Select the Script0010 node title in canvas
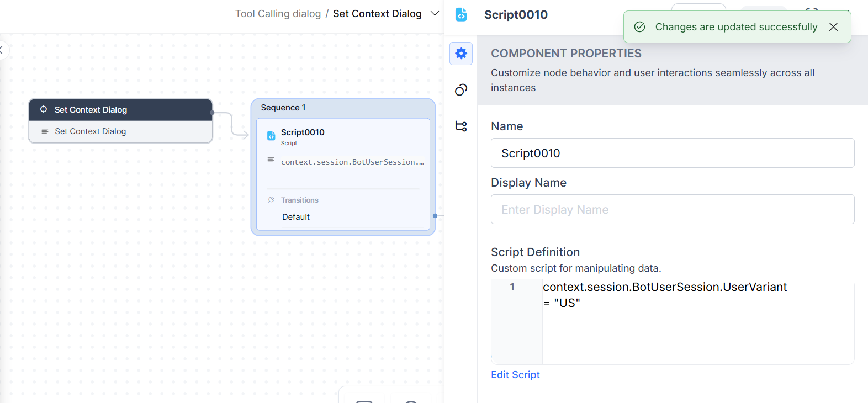This screenshot has width=868, height=403. tap(303, 132)
